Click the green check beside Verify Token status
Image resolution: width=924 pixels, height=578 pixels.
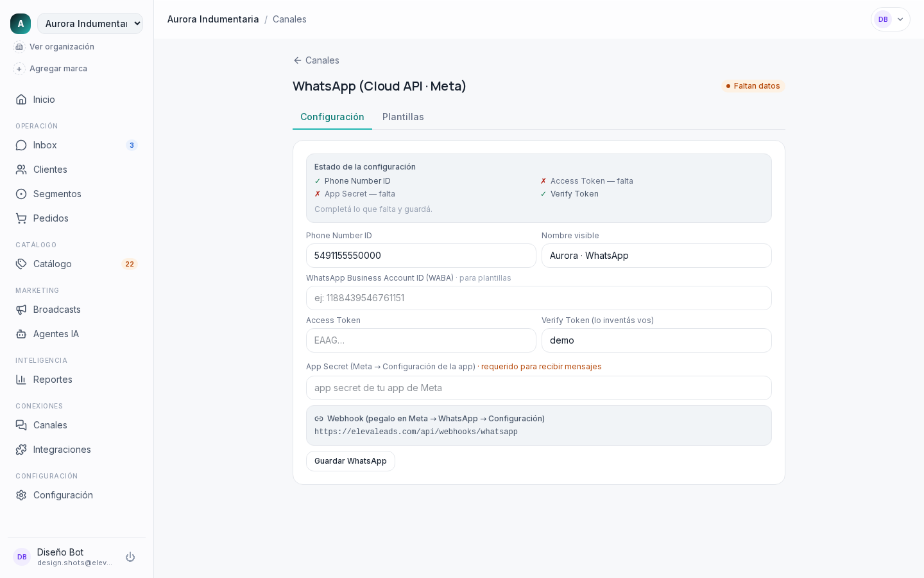pos(543,194)
